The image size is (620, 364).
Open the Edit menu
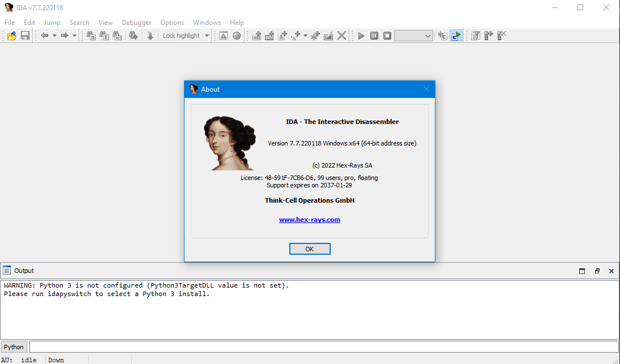tap(29, 23)
